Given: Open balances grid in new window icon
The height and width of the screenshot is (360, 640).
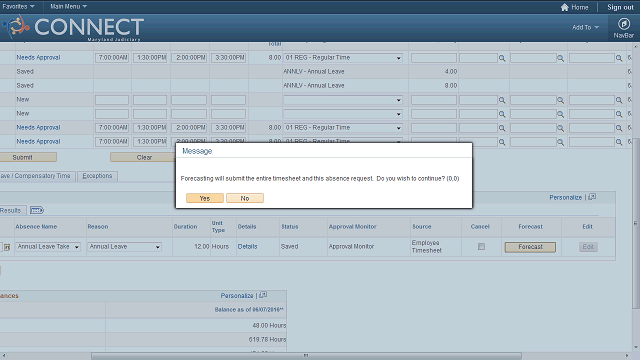Looking at the screenshot, I should [263, 295].
